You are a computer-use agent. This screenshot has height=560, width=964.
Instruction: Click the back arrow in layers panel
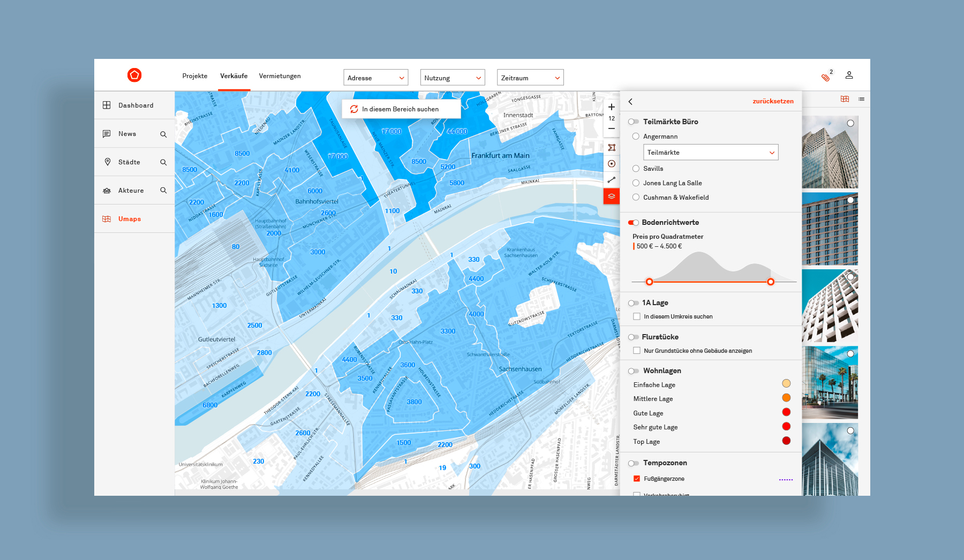[630, 101]
